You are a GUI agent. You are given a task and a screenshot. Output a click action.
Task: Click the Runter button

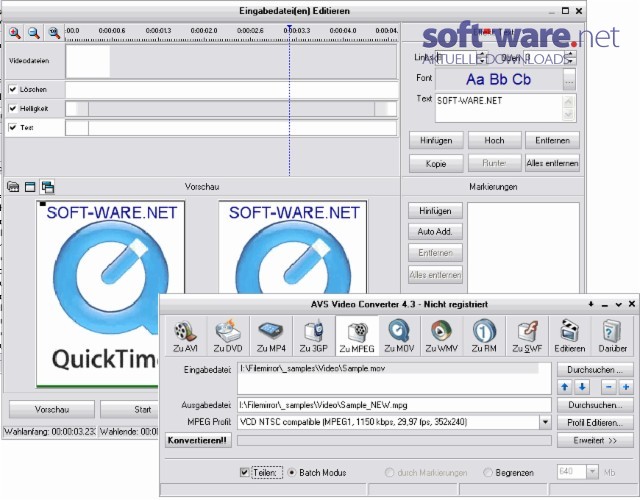click(x=494, y=163)
